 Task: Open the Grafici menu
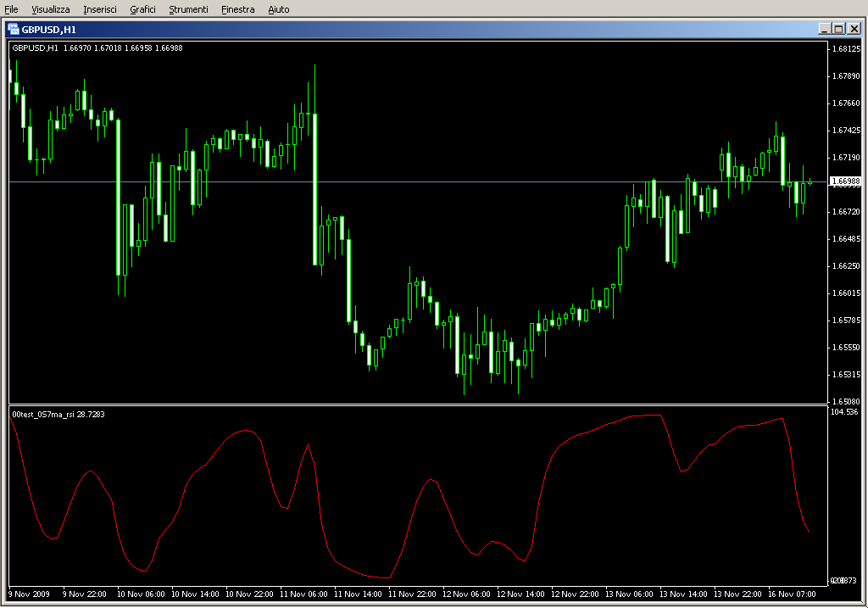point(142,9)
